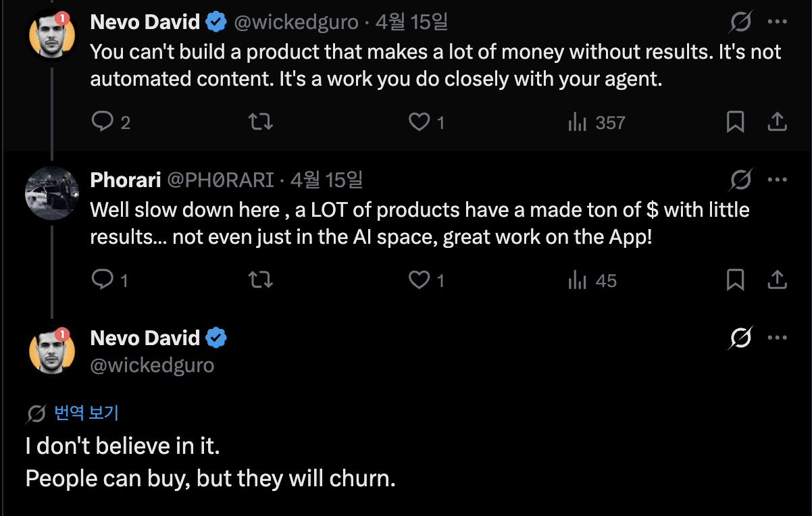Click Grok icon on the main tweet
Viewport: 812px width, 516px height.
740,338
